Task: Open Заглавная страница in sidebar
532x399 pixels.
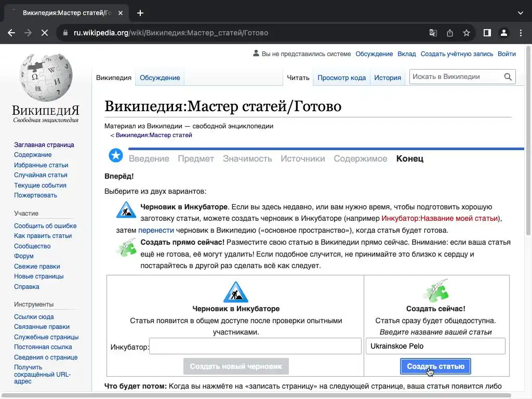Action: click(x=44, y=145)
